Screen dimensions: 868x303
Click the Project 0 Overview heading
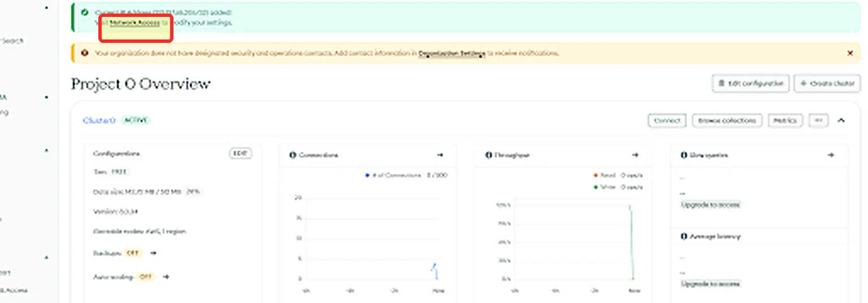[x=141, y=84]
